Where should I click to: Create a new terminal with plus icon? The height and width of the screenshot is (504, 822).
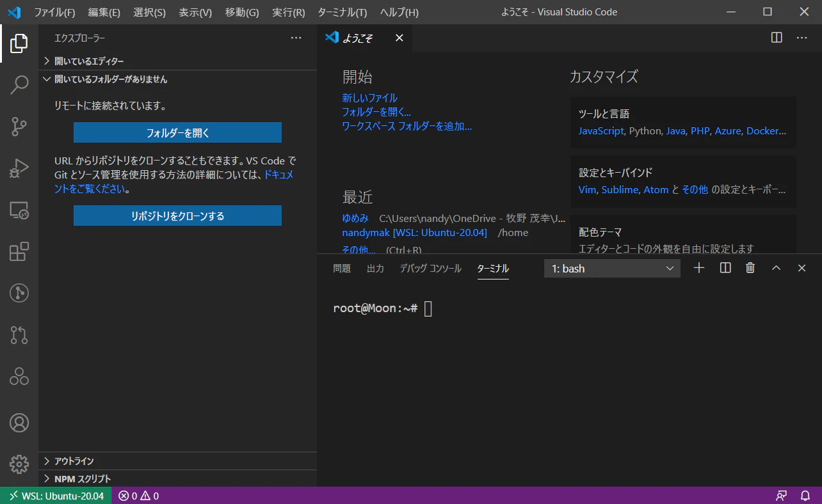[699, 268]
